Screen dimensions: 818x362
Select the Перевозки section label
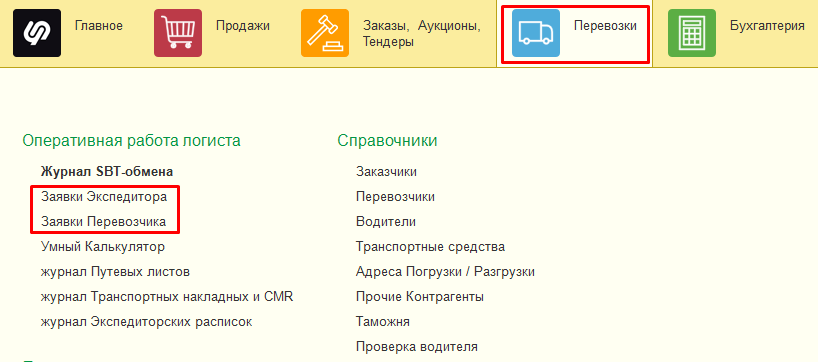(605, 26)
